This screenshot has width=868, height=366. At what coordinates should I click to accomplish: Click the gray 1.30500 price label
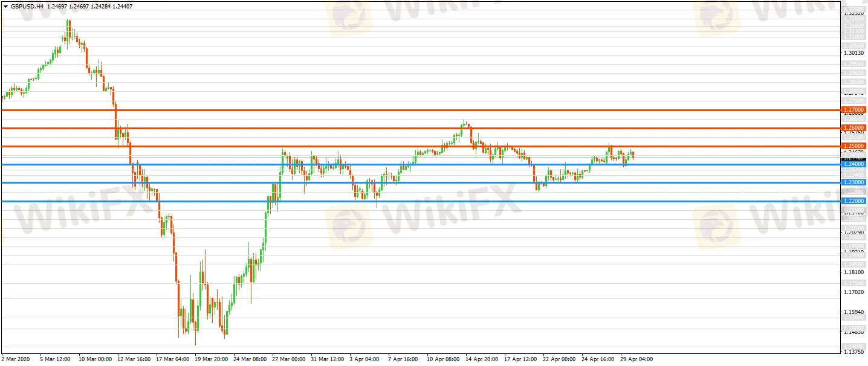pyautogui.click(x=853, y=46)
